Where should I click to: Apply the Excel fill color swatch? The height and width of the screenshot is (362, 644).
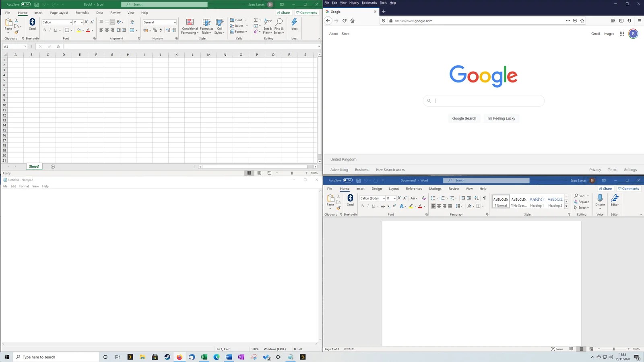[79, 30]
